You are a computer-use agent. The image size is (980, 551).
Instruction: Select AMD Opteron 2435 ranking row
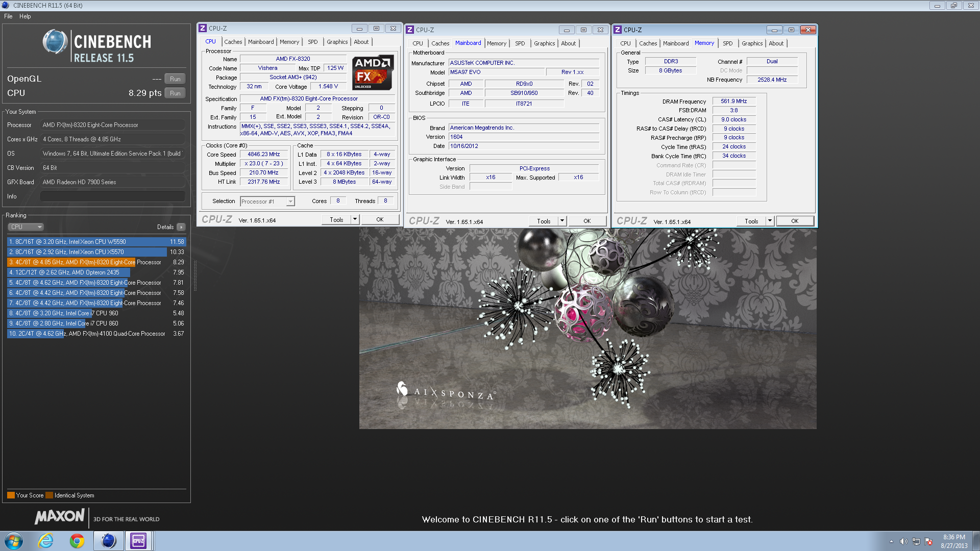click(96, 272)
